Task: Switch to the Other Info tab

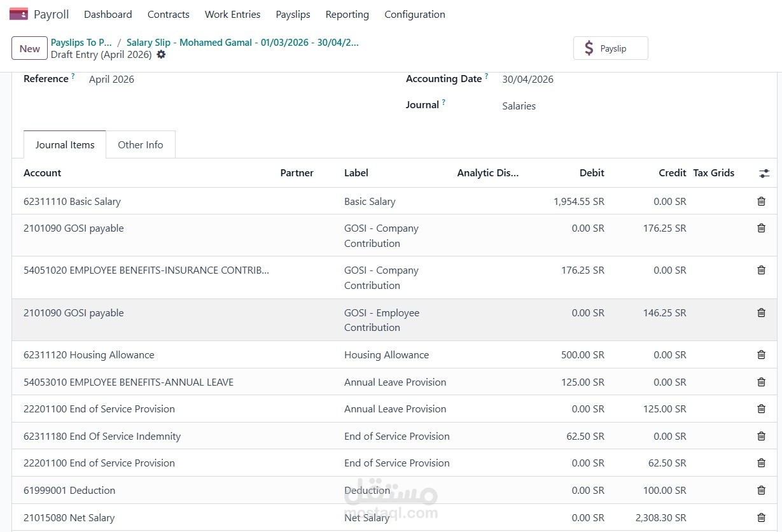Action: tap(140, 145)
